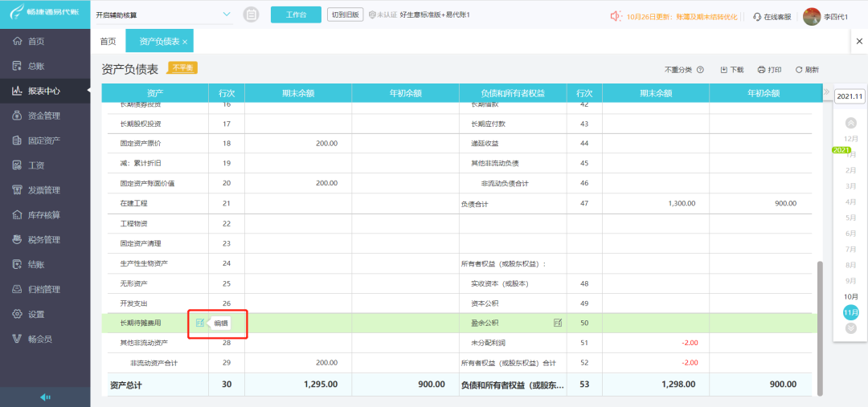868x407 pixels.
Task: Open the 10月26日更新 announcement
Action: coord(682,17)
